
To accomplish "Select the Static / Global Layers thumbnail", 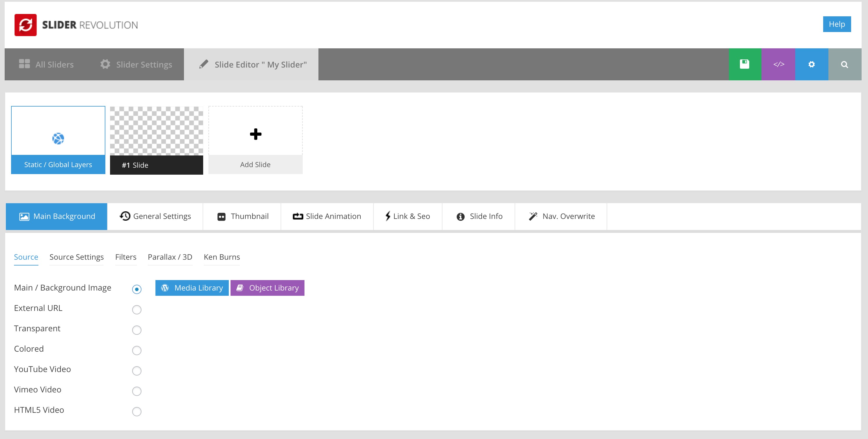I will pos(58,140).
